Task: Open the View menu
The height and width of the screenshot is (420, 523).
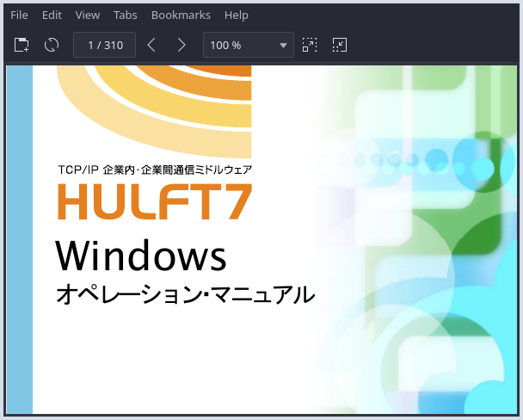Action: [88, 15]
